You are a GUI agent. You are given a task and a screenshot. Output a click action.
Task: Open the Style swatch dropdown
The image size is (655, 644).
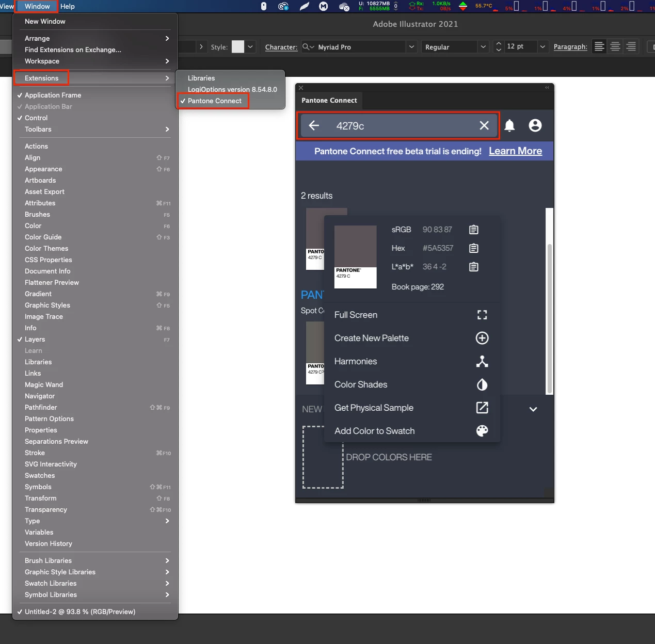click(250, 46)
